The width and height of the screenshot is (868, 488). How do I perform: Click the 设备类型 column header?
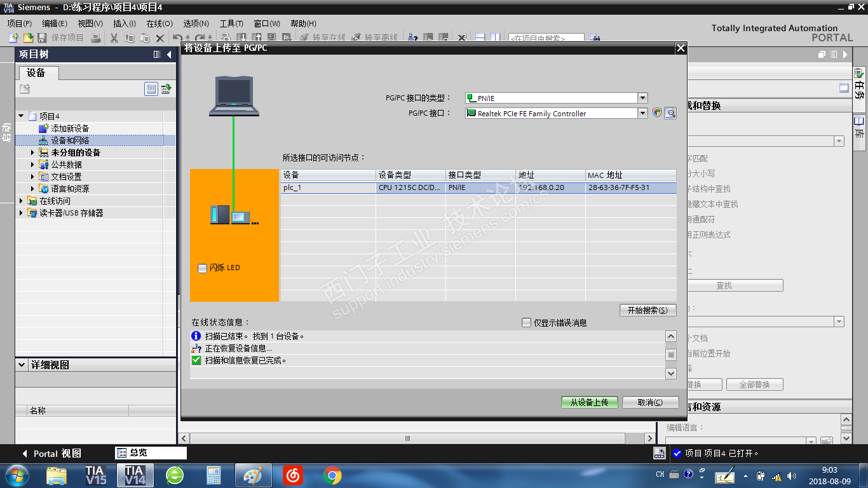(x=410, y=175)
